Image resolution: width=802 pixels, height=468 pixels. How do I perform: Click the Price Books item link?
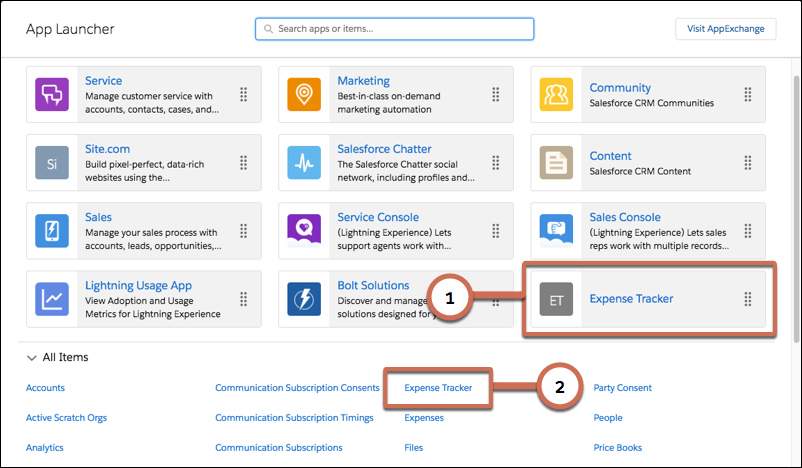pos(617,448)
